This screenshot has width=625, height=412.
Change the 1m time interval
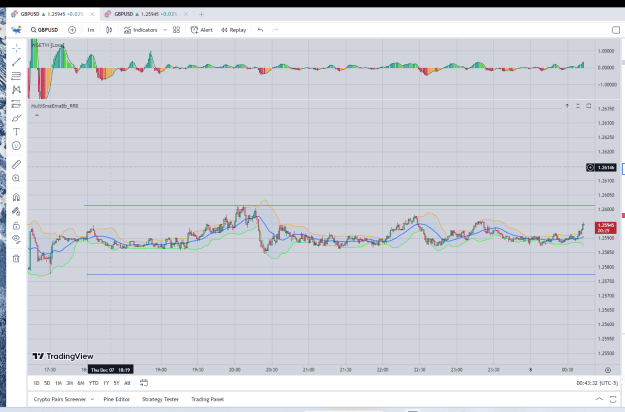[x=91, y=30]
